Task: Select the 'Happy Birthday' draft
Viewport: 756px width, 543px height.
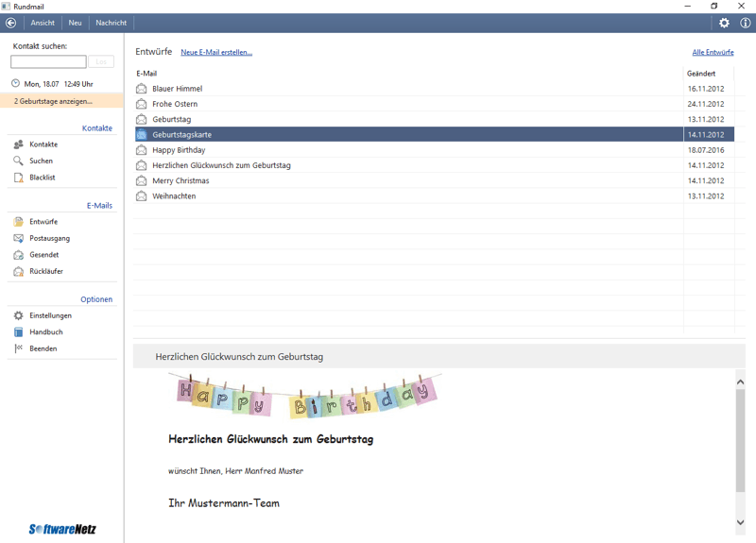Action: [179, 150]
